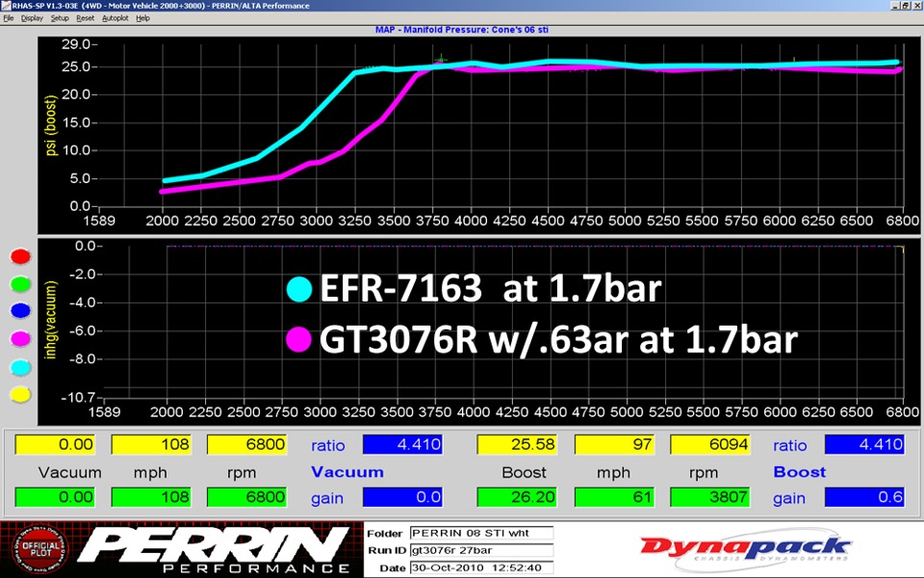924x578 pixels.
Task: Click the yellow Boost value 25.58
Action: (516, 445)
